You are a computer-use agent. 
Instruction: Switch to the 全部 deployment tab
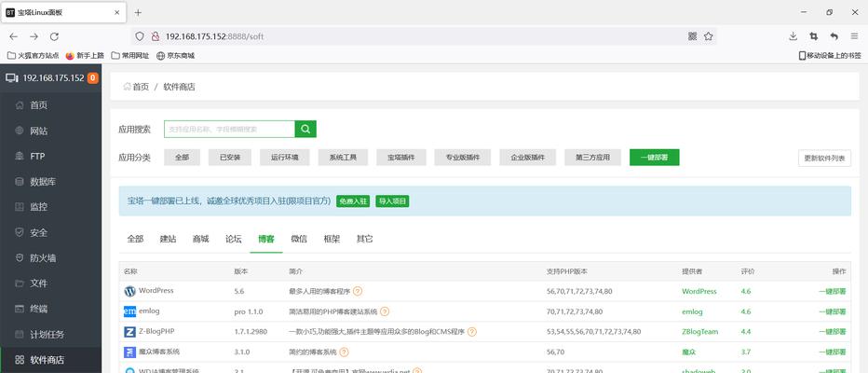click(x=135, y=239)
